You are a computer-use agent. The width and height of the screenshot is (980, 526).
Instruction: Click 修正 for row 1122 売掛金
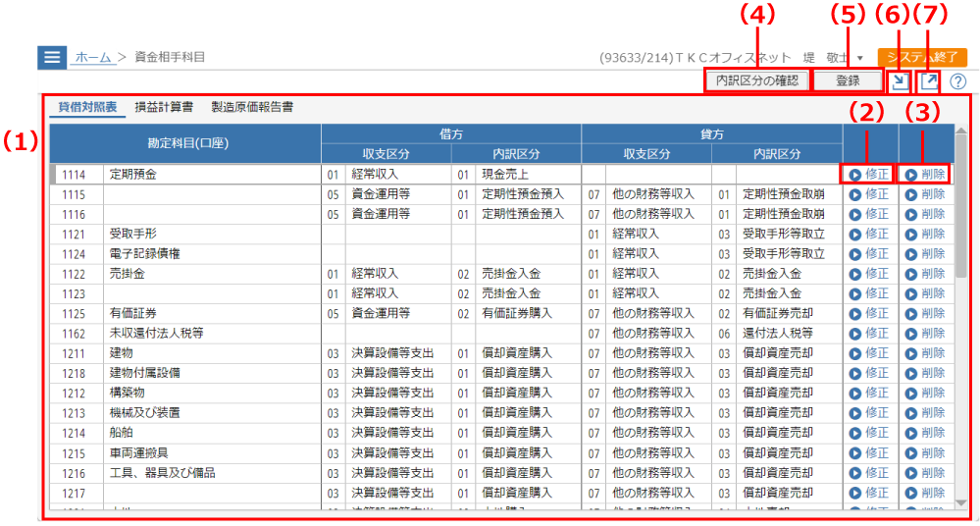coord(869,274)
